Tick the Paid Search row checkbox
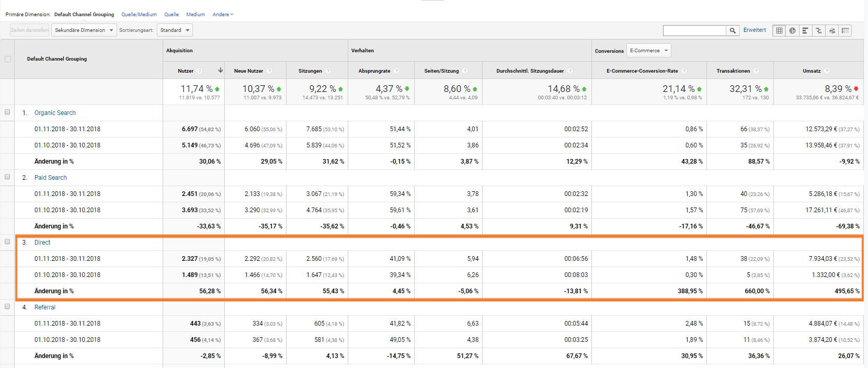Screen dimensions: 868x368 (7, 177)
